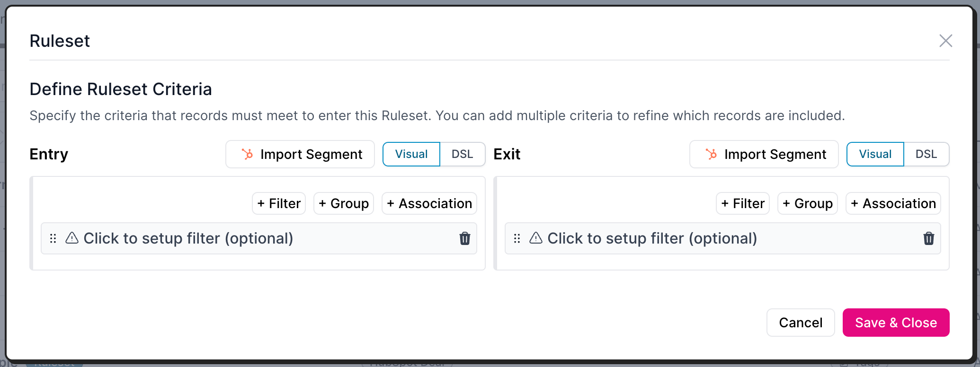The width and height of the screenshot is (980, 367).
Task: Add an Association to Exit criteria
Action: pyautogui.click(x=893, y=203)
